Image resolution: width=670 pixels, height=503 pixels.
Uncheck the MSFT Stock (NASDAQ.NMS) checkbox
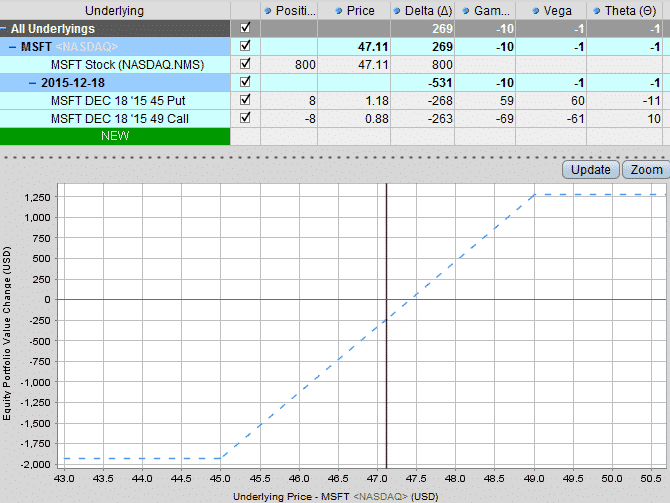(245, 64)
